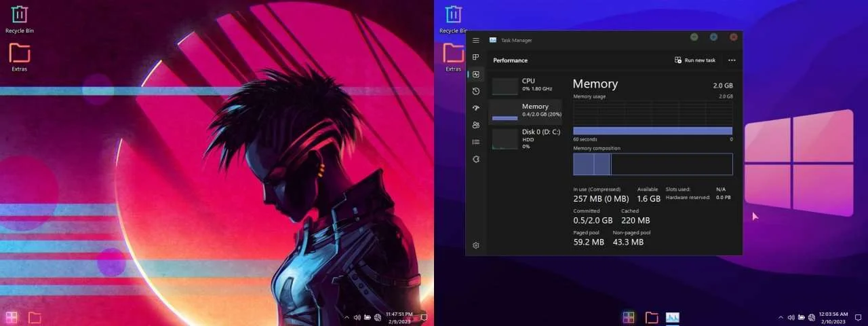Click the "59.2 MB" Paged pool value
868x326 pixels.
589,242
